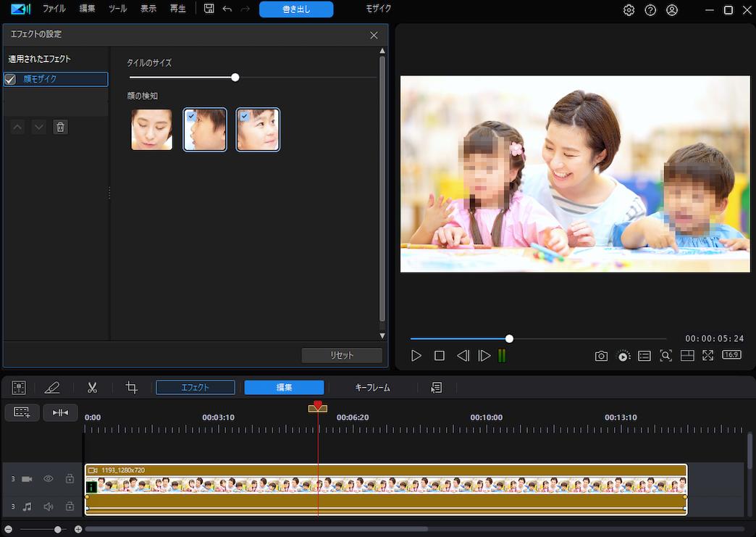
Task: Lock audio track 3 with the lock toggle
Action: pyautogui.click(x=70, y=507)
